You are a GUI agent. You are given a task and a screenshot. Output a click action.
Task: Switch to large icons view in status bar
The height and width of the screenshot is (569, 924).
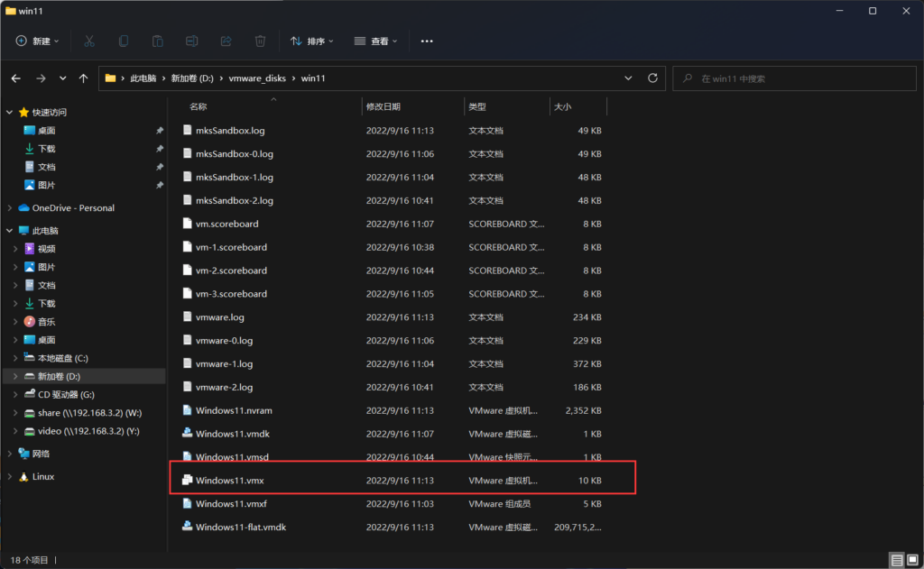(x=912, y=560)
